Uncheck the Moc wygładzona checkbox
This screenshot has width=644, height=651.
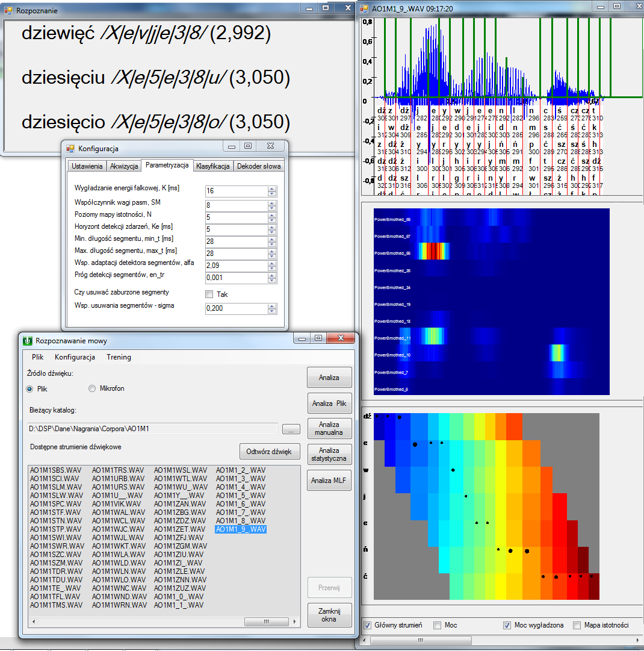[x=507, y=625]
